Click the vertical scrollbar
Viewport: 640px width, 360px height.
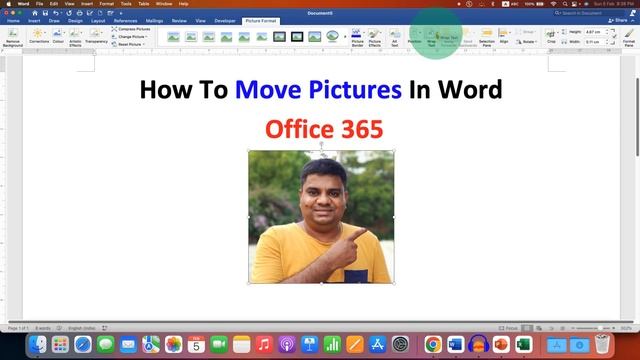pyautogui.click(x=637, y=116)
